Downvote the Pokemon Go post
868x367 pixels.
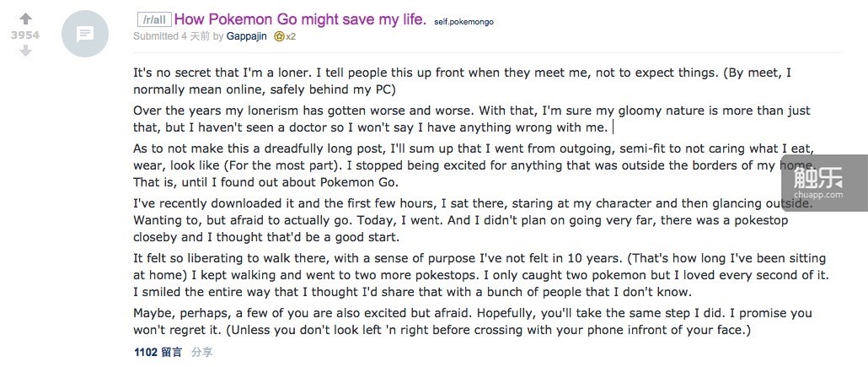pos(25,51)
